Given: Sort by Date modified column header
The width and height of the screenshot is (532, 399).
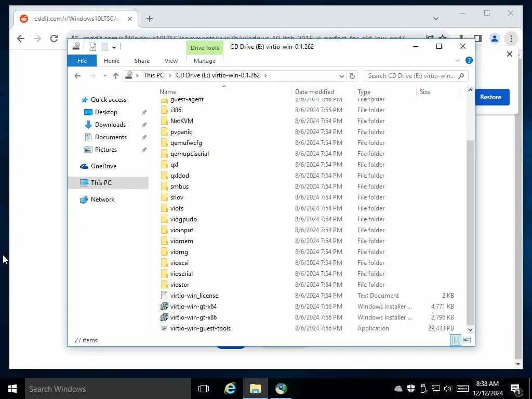Looking at the screenshot, I should point(322,91).
